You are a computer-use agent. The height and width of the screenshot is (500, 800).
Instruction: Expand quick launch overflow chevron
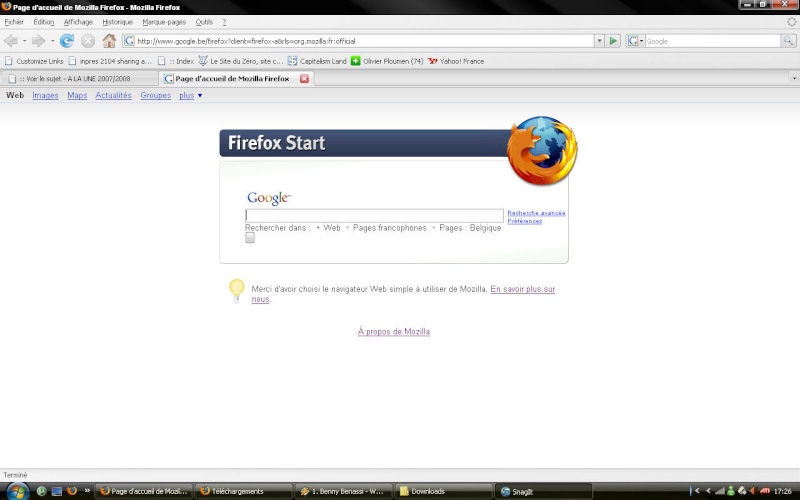[87, 491]
